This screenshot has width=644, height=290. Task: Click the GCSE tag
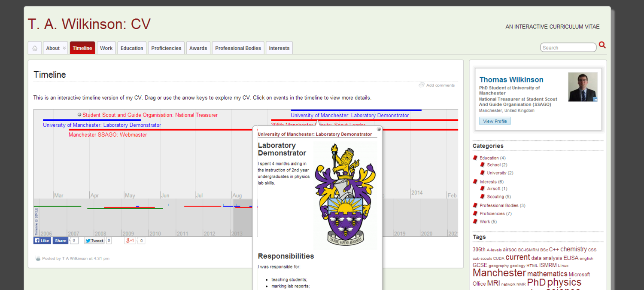tap(480, 266)
